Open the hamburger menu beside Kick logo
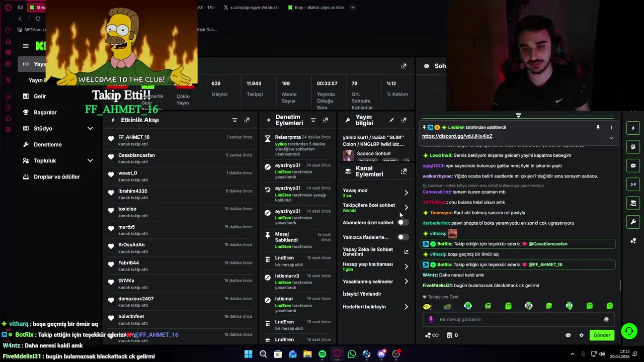Image resolution: width=644 pixels, height=362 pixels. 26,46
